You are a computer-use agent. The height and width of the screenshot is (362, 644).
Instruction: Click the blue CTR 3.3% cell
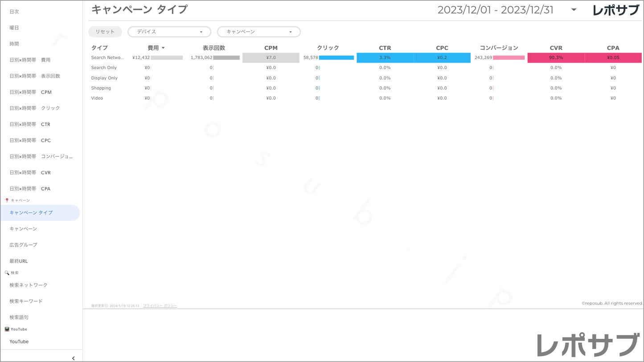click(385, 58)
